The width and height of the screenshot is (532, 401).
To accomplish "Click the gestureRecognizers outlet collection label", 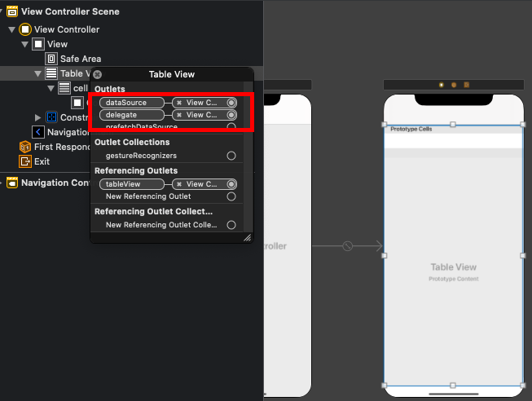I will (141, 156).
